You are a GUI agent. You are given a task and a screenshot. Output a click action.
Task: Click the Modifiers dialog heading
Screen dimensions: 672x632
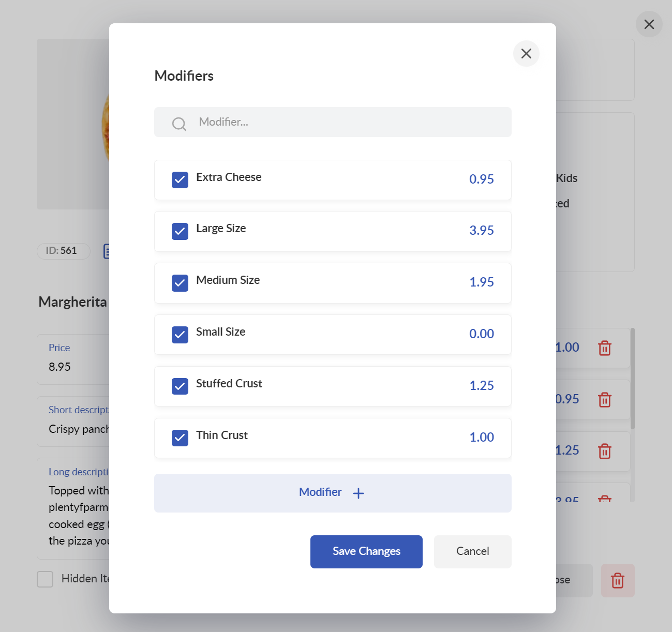(x=184, y=76)
